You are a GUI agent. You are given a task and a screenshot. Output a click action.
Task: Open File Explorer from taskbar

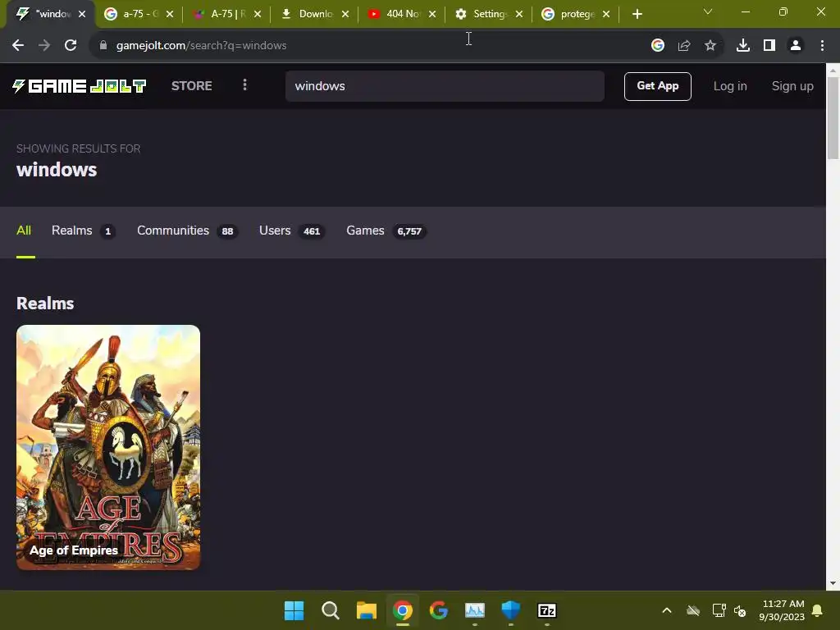367,610
